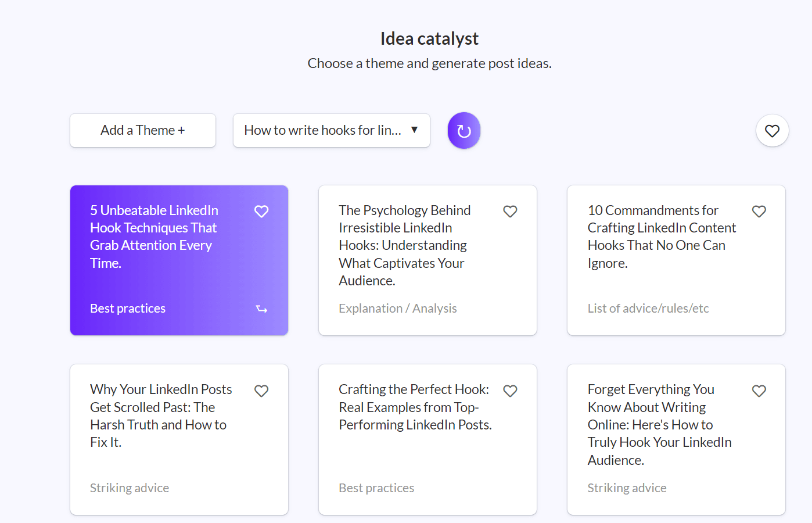The width and height of the screenshot is (812, 523).
Task: Open 'Crafting the Perfect Hook' idea card
Action: 427,439
